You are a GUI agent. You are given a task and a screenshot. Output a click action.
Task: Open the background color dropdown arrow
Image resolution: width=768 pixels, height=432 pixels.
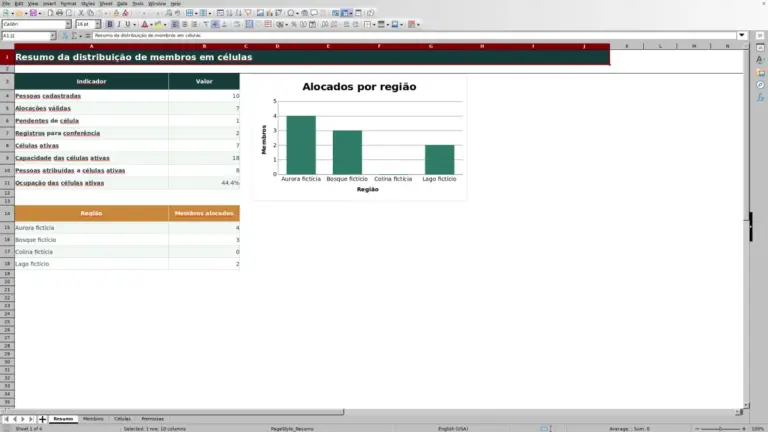coord(165,24)
